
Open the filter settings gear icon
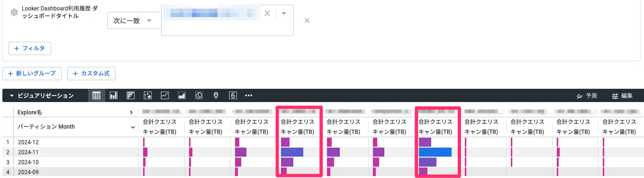point(14,12)
